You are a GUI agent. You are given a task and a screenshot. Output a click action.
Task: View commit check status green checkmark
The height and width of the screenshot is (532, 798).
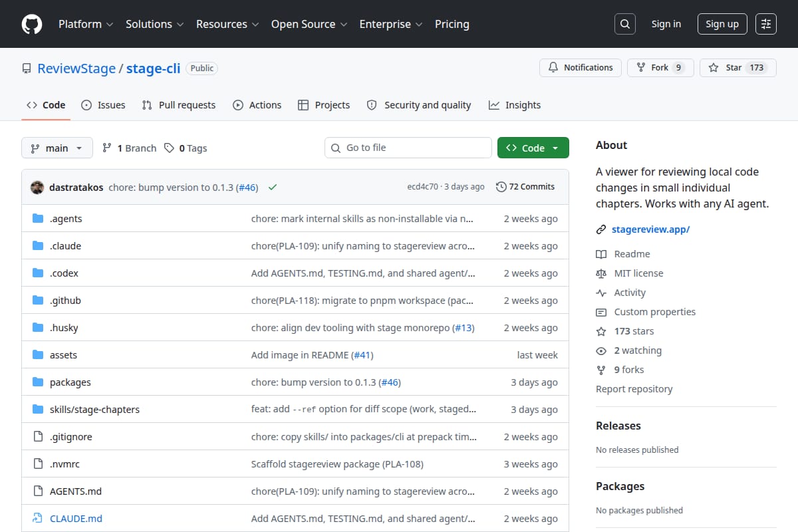pos(272,187)
